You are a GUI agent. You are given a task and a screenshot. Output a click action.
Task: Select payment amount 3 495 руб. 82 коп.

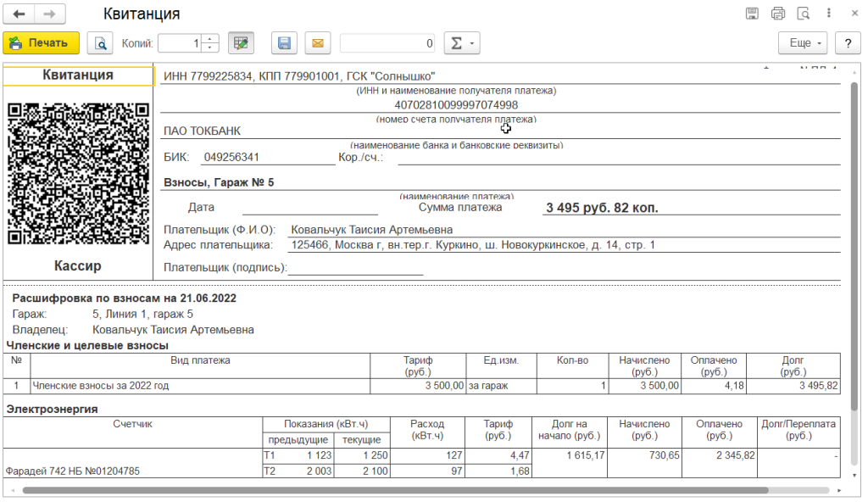coord(602,208)
